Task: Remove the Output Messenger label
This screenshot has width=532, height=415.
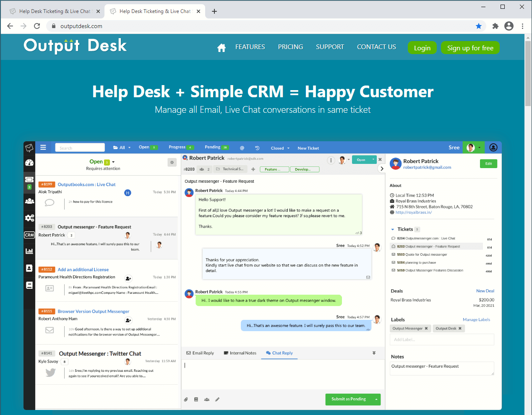Action: [426, 329]
